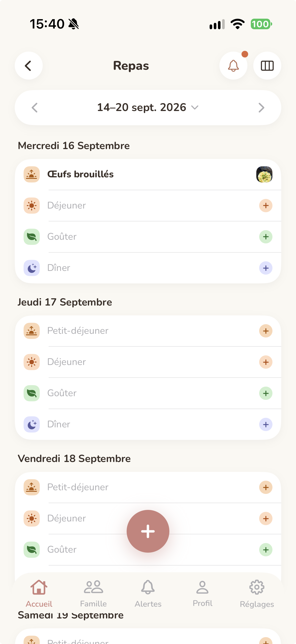Go to the next week

[261, 108]
